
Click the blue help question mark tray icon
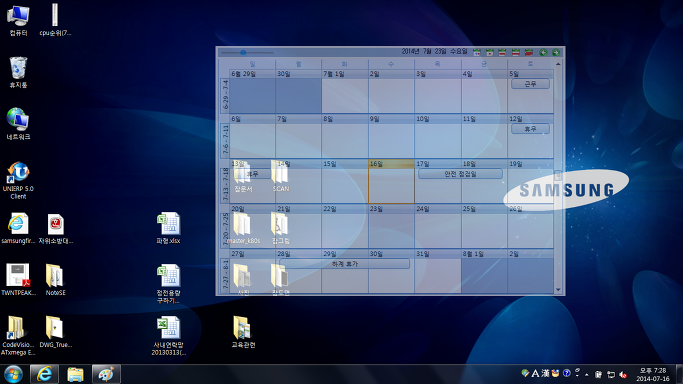566,373
